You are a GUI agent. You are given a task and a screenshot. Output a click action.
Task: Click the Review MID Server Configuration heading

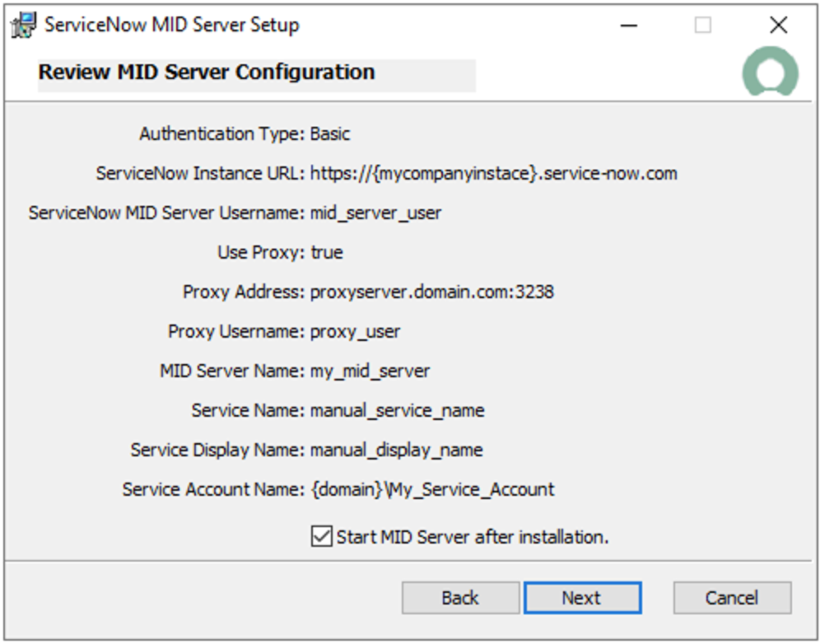pyautogui.click(x=207, y=72)
